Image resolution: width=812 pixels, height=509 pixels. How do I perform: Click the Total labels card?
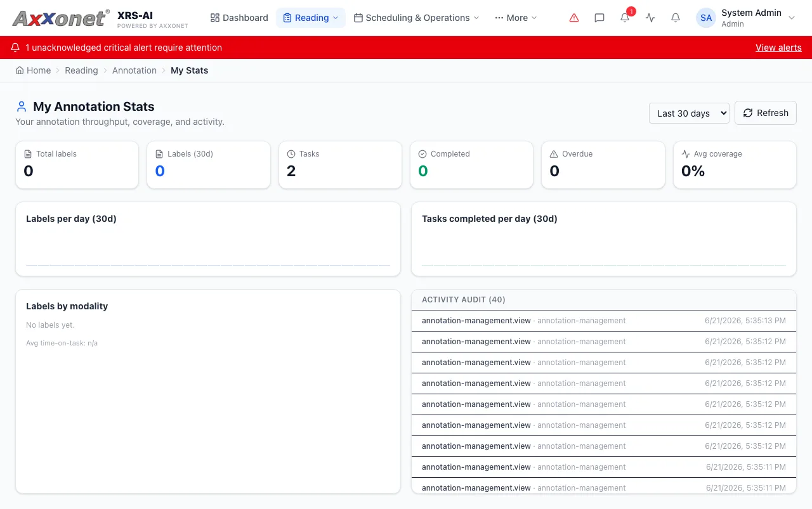(77, 165)
